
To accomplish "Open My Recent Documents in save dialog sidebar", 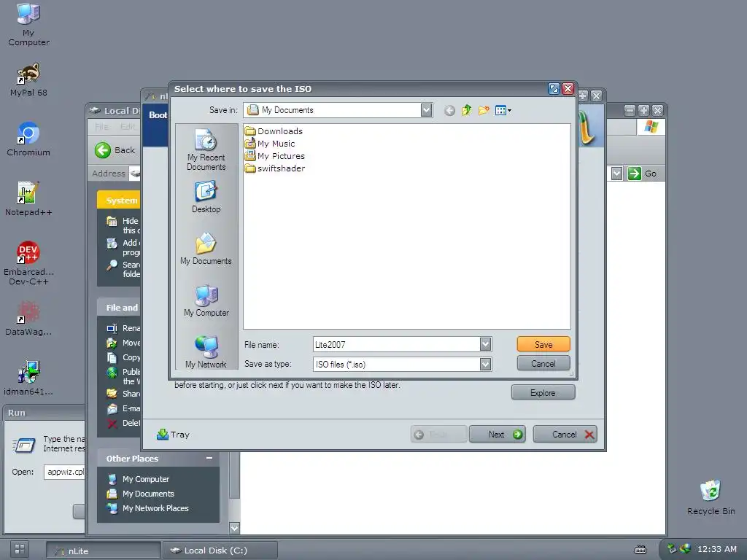I will point(206,150).
